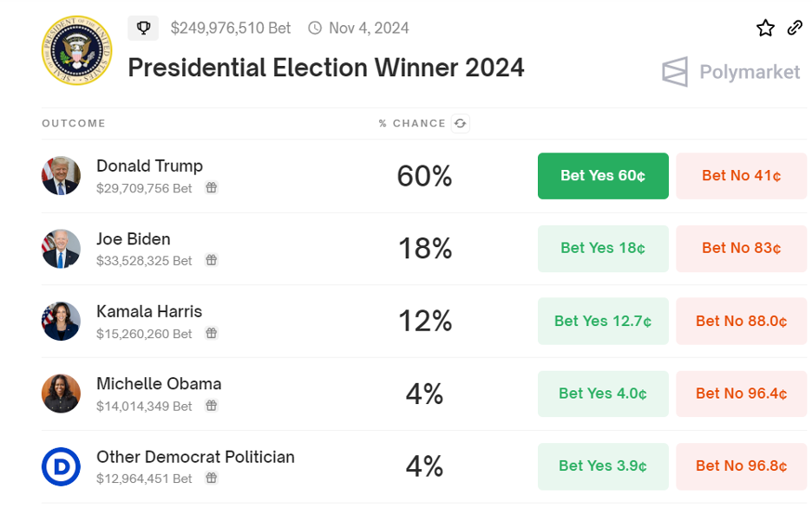This screenshot has width=812, height=508.
Task: Open the Other Democrat Politician D logo
Action: click(x=61, y=466)
